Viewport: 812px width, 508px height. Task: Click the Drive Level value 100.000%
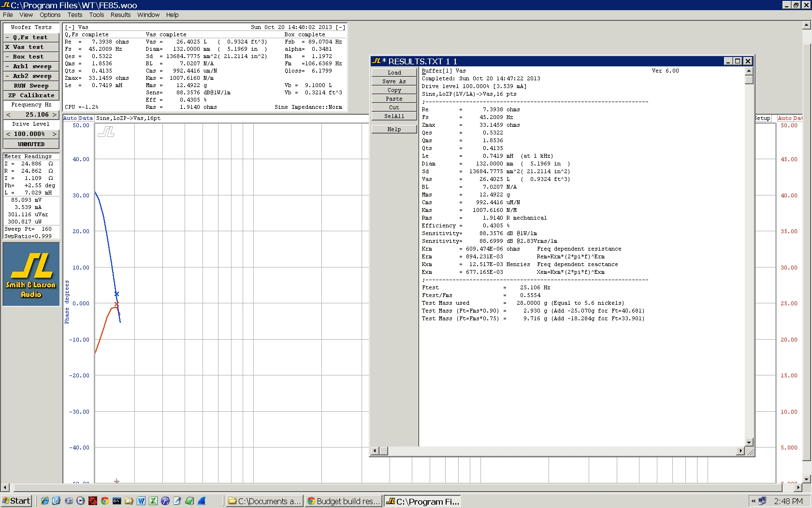coord(30,134)
